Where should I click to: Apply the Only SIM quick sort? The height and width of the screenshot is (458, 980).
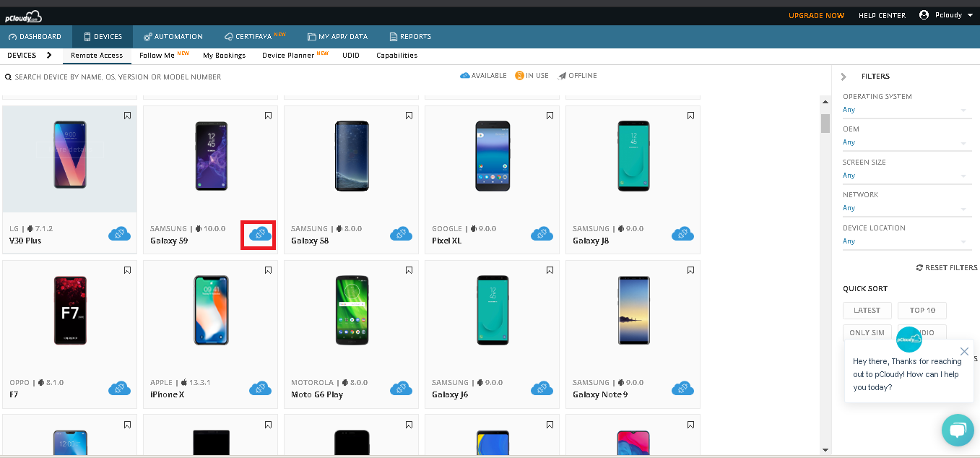[x=867, y=333]
